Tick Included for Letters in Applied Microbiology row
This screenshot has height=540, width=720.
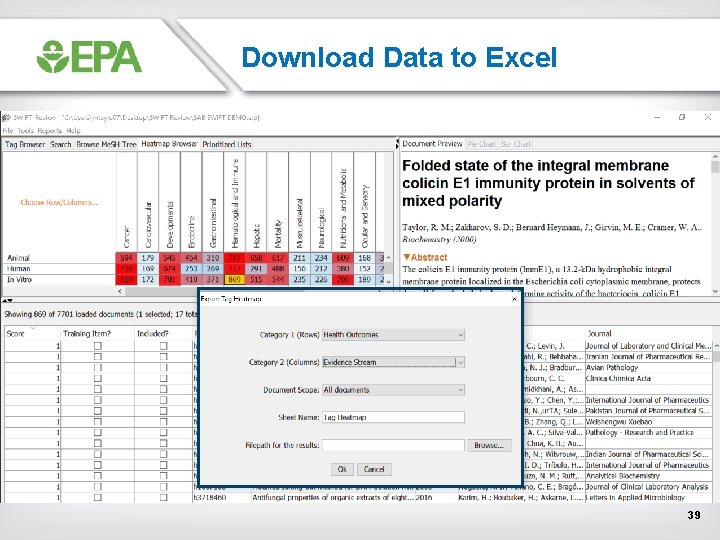(x=163, y=497)
